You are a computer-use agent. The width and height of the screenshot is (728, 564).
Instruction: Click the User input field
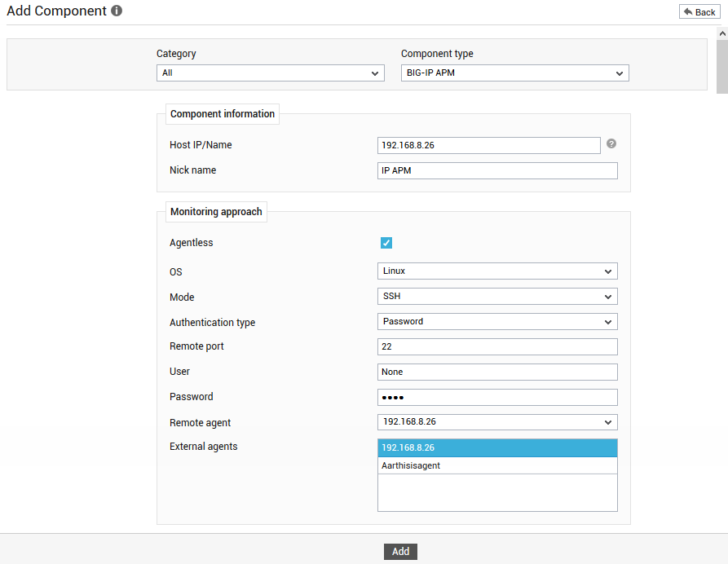tap(497, 372)
